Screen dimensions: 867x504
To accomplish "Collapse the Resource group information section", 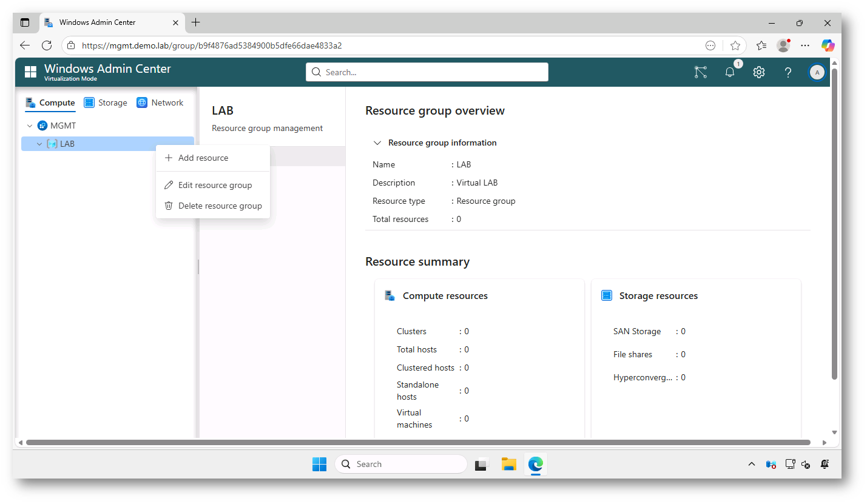I will [x=377, y=143].
